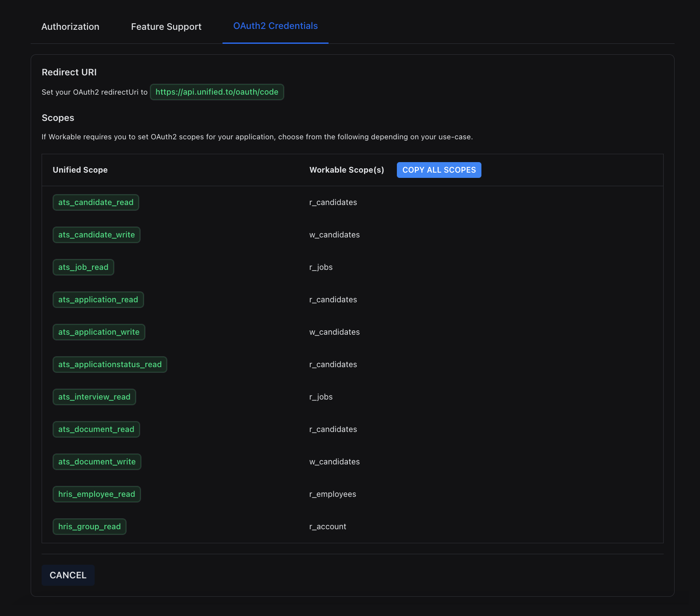Click the ats_interview_read scope chip

coord(94,397)
